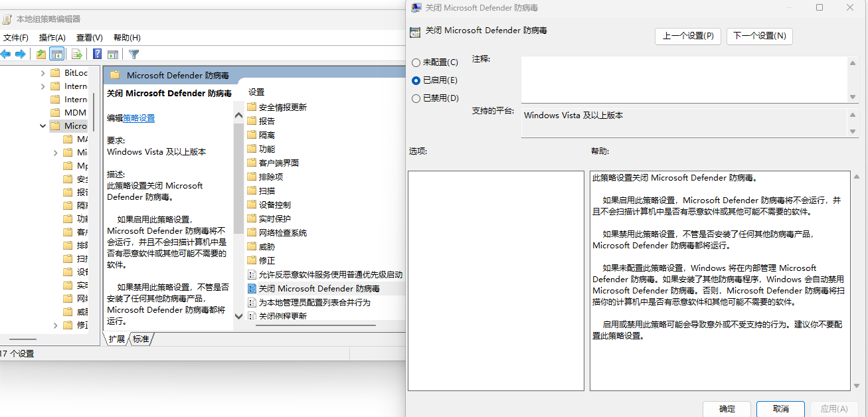Image resolution: width=868 pixels, height=417 pixels.
Task: Toggle the show/hide console tree icon
Action: click(57, 54)
